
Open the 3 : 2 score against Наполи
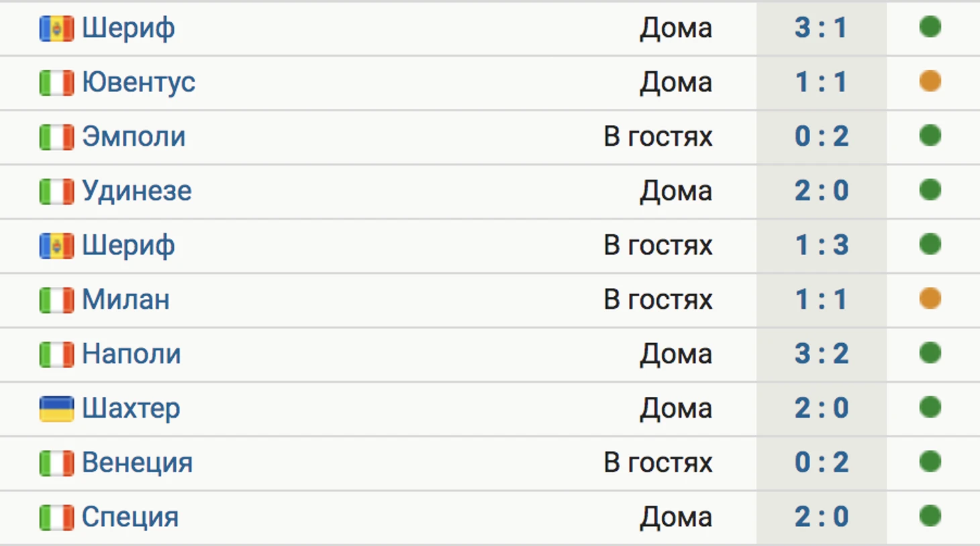pos(822,354)
